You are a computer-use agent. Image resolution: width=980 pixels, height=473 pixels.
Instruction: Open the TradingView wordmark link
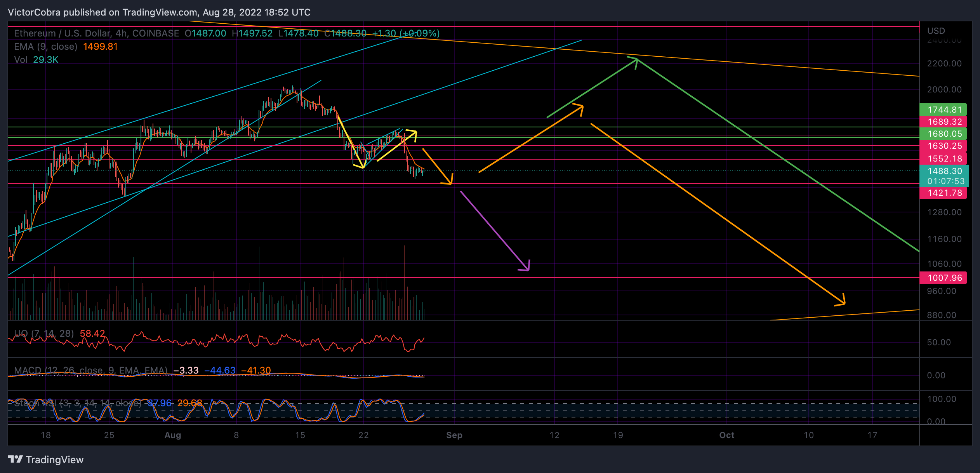54,460
